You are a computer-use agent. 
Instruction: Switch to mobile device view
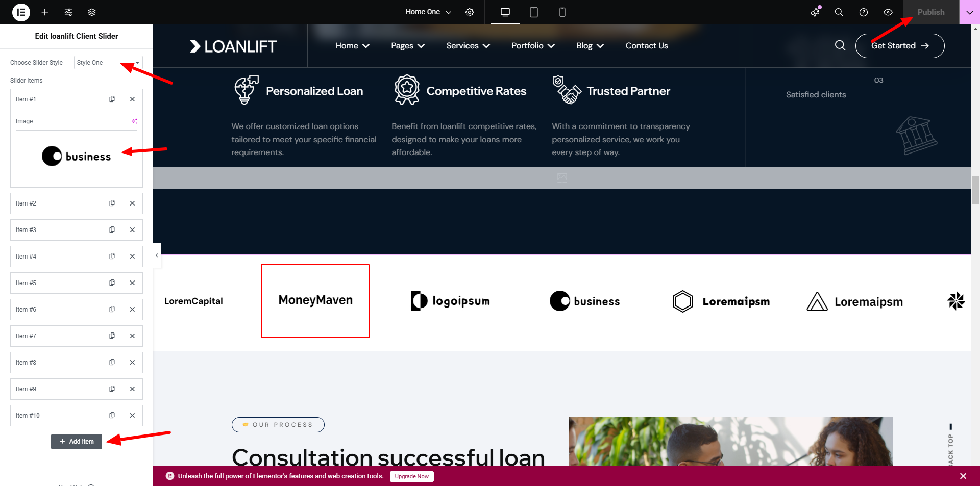click(562, 12)
